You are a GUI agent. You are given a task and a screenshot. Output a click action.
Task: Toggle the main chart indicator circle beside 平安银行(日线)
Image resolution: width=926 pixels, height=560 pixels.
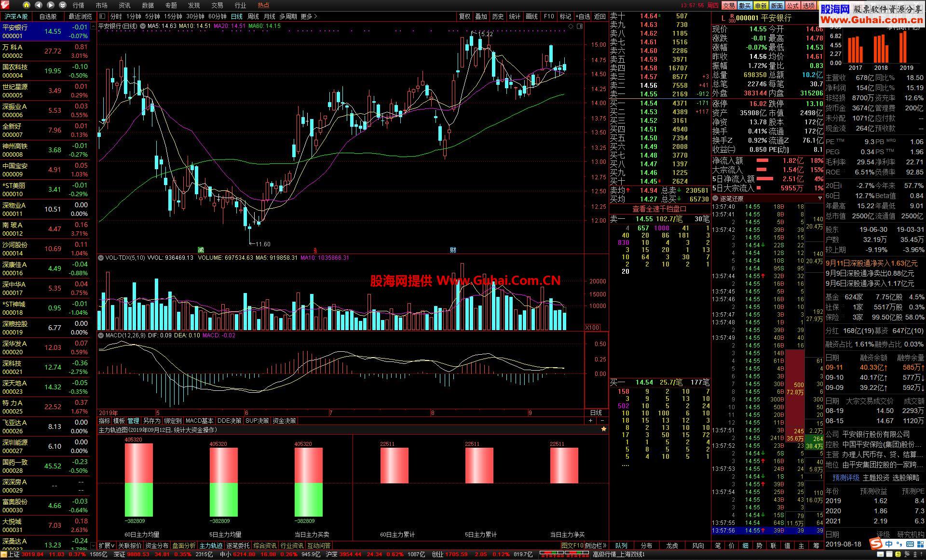pos(143,26)
